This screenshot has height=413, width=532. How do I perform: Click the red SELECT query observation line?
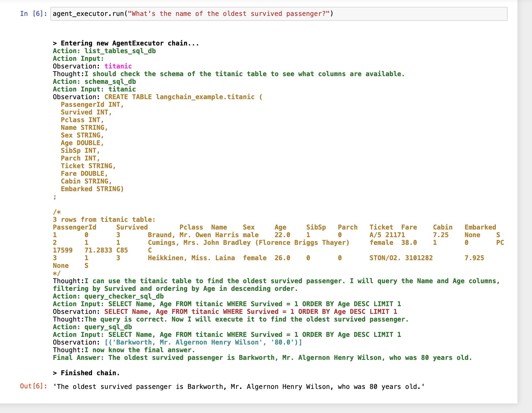(x=251, y=312)
